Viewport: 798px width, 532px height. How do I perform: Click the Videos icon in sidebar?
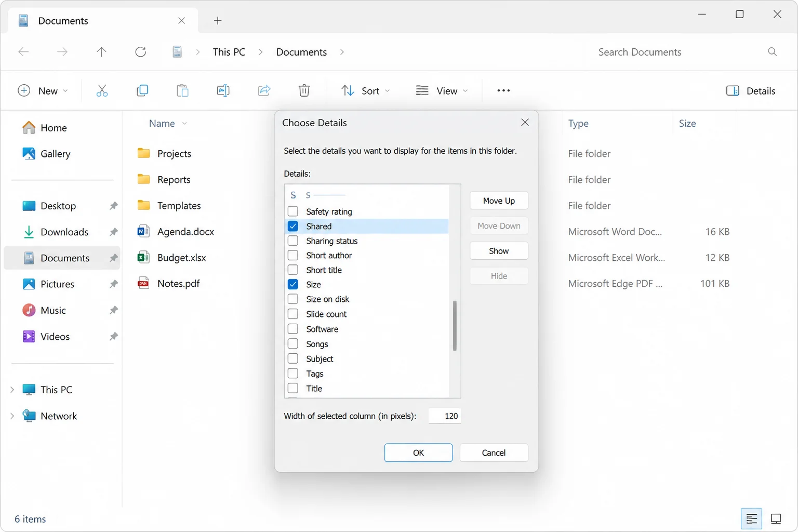pos(29,336)
